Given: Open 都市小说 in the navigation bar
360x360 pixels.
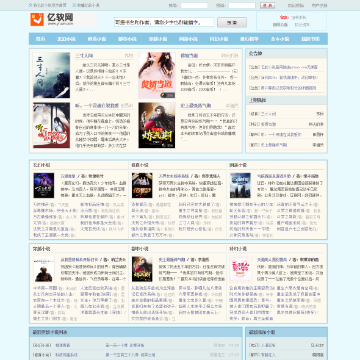Looking at the screenshot, I should coord(127,39).
